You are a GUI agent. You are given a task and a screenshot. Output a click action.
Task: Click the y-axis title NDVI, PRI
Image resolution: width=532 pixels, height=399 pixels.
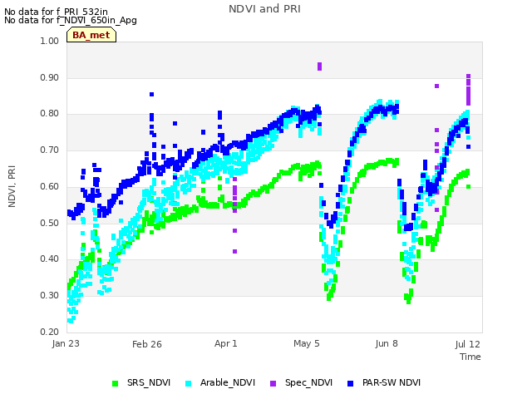[x=12, y=186]
